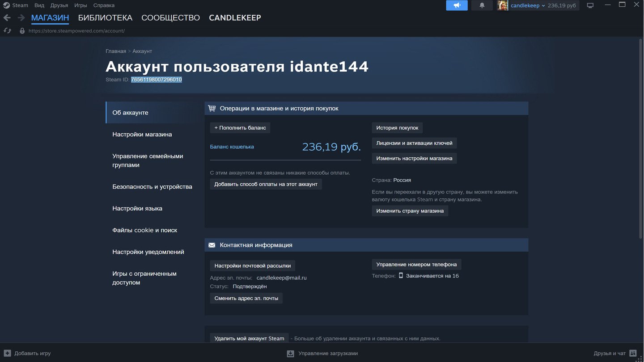Open the CANDLEKEEP profile tab
Image resolution: width=644 pixels, height=362 pixels.
[235, 18]
